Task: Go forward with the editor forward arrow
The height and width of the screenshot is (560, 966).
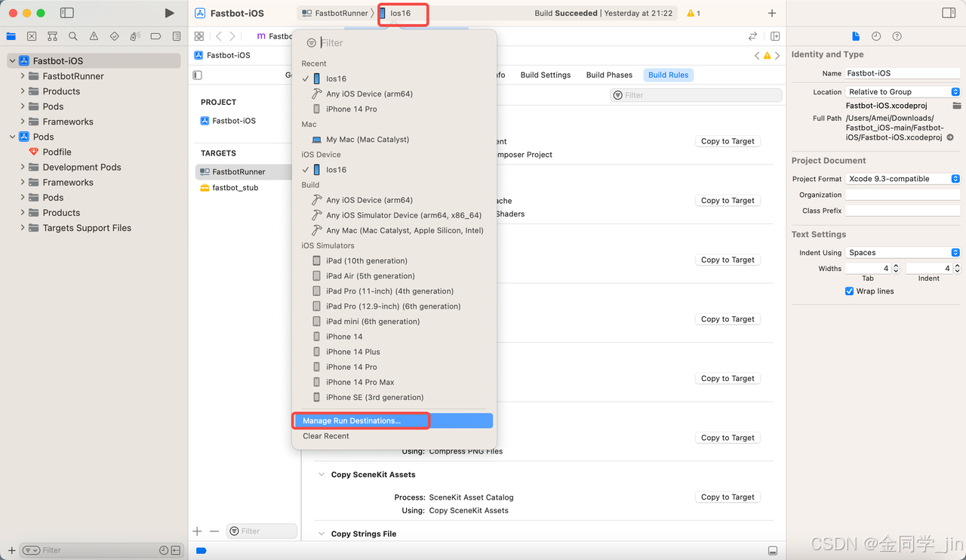Action: [x=232, y=35]
